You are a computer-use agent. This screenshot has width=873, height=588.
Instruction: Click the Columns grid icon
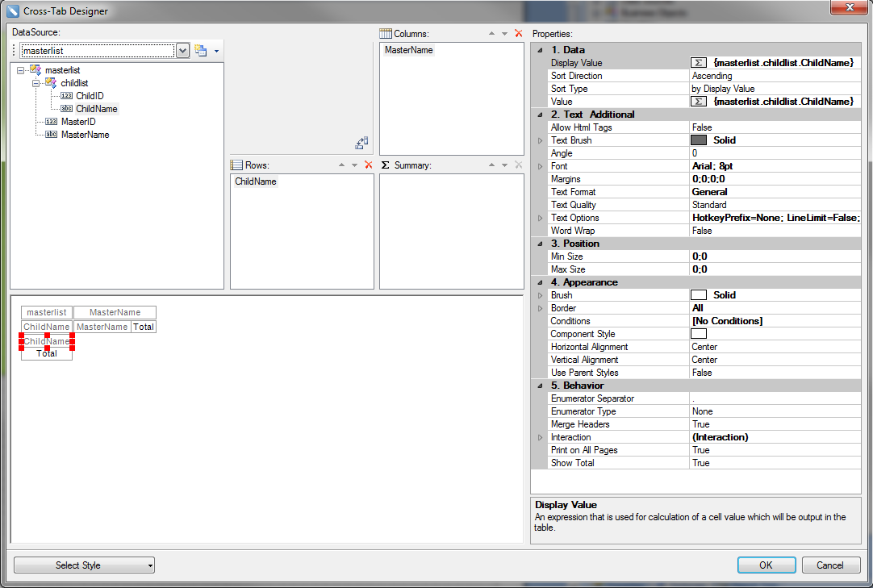pos(386,33)
